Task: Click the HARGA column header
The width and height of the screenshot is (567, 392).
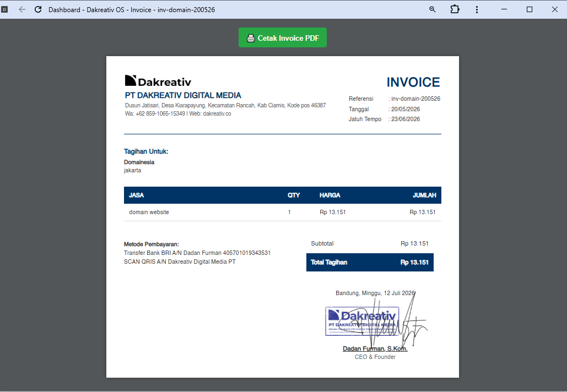Action: 330,195
